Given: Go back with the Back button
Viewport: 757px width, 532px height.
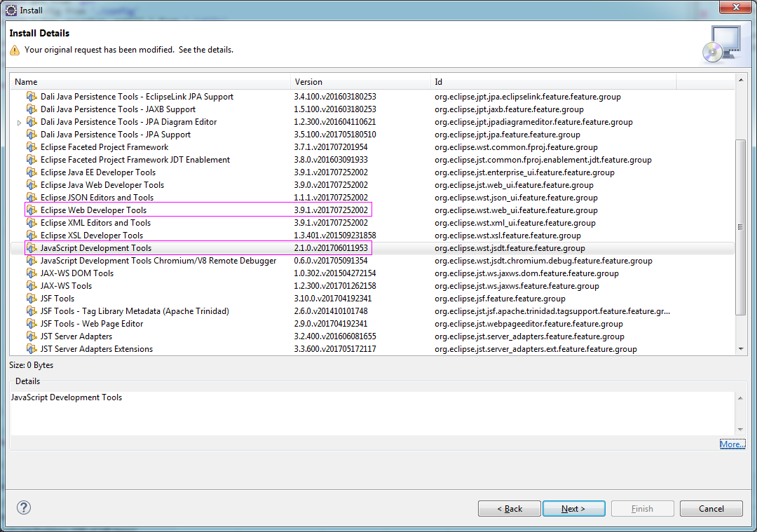Looking at the screenshot, I should 509,509.
